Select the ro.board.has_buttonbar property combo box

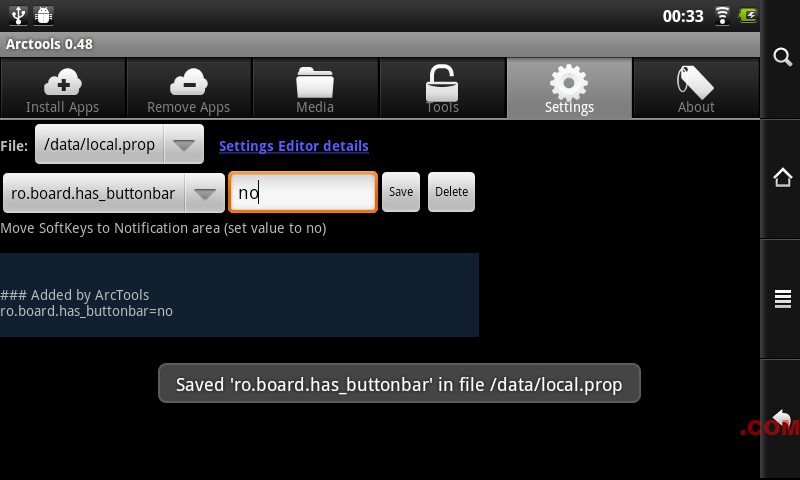[114, 193]
